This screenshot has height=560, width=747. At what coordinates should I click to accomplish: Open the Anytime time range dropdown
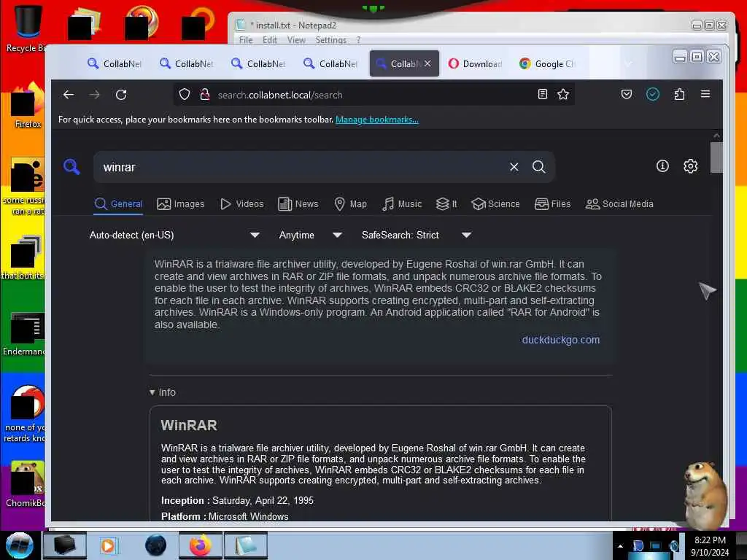point(311,236)
